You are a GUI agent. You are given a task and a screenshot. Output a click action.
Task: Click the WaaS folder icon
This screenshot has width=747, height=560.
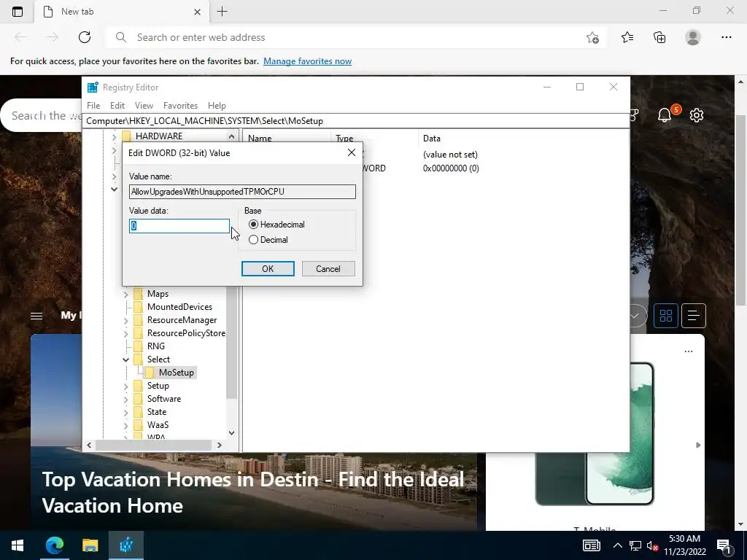point(138,425)
